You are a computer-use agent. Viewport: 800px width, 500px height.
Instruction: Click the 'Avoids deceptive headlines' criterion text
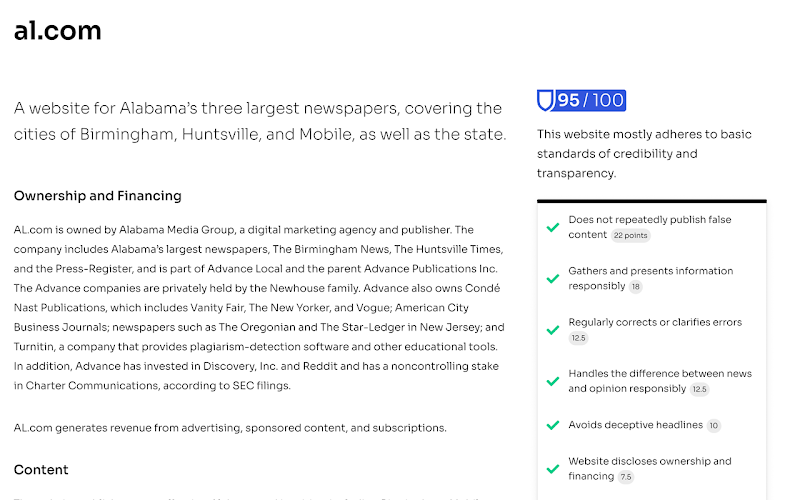click(636, 425)
